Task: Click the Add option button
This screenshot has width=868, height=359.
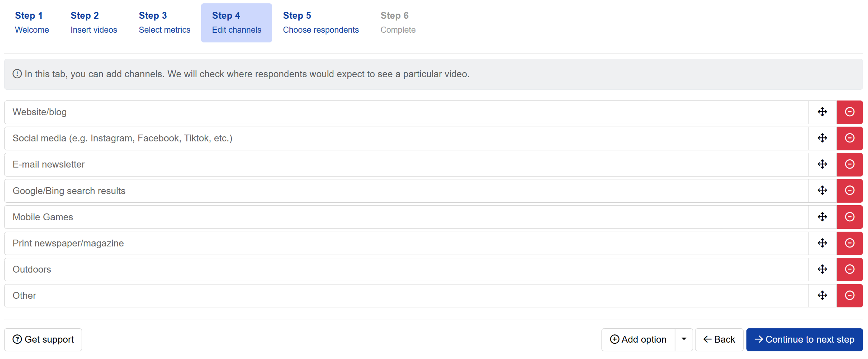Action: [x=638, y=339]
